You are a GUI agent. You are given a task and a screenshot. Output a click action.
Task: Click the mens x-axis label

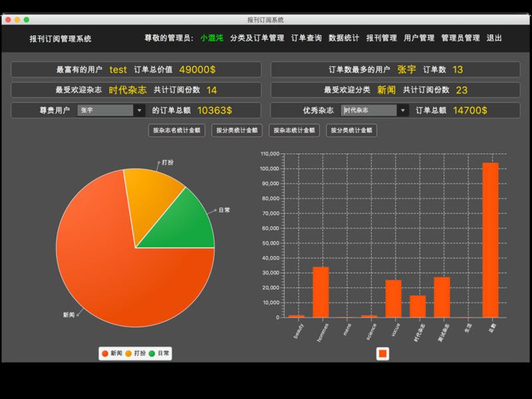coord(347,330)
